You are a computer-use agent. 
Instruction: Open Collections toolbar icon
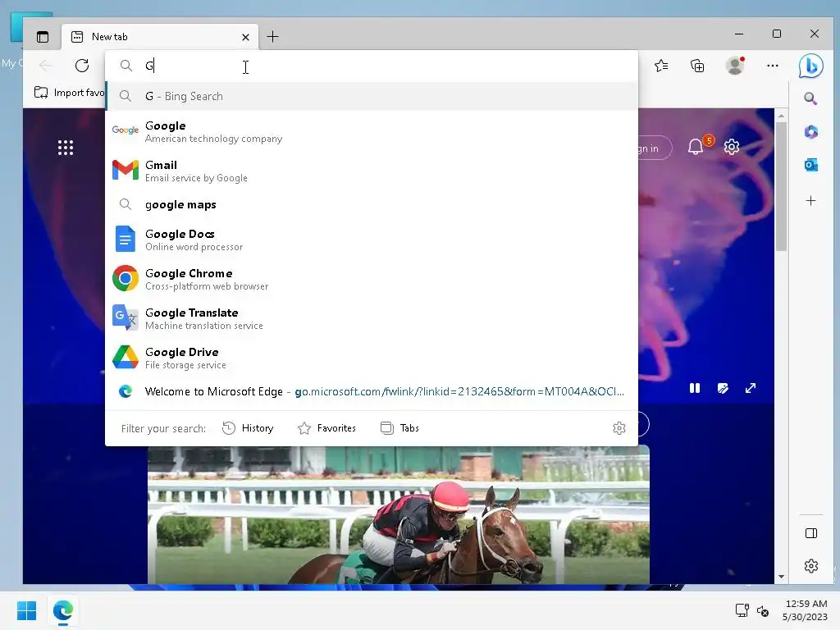(x=697, y=66)
